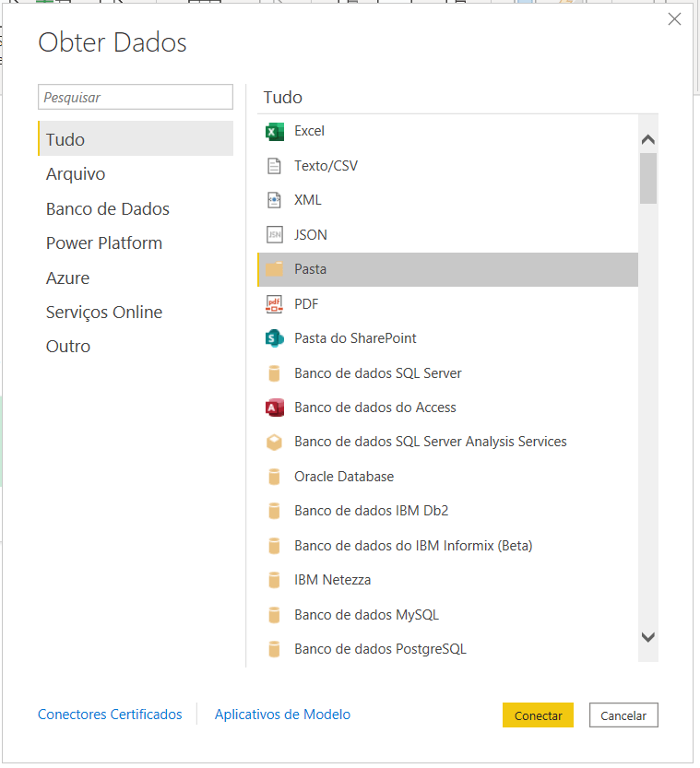This screenshot has width=700, height=768.
Task: Click the Excel connector icon
Action: (x=274, y=132)
